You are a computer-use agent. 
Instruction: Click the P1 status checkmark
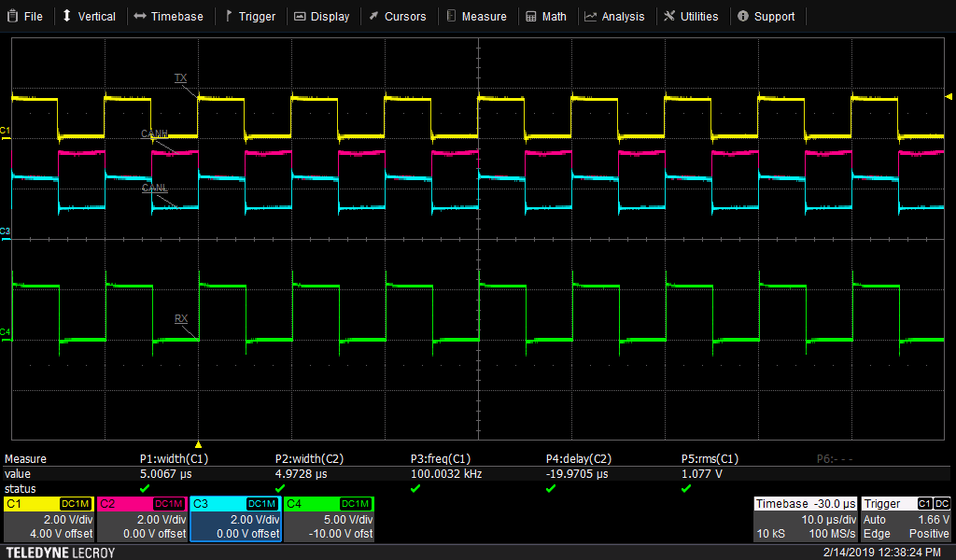point(145,489)
